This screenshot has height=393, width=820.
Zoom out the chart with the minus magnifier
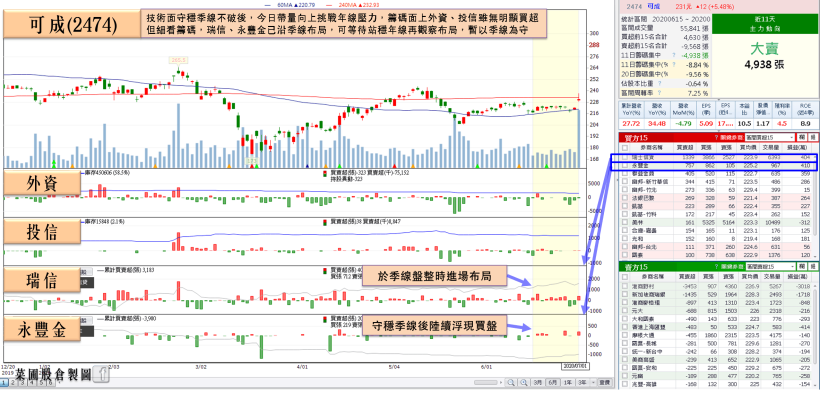tap(510, 382)
